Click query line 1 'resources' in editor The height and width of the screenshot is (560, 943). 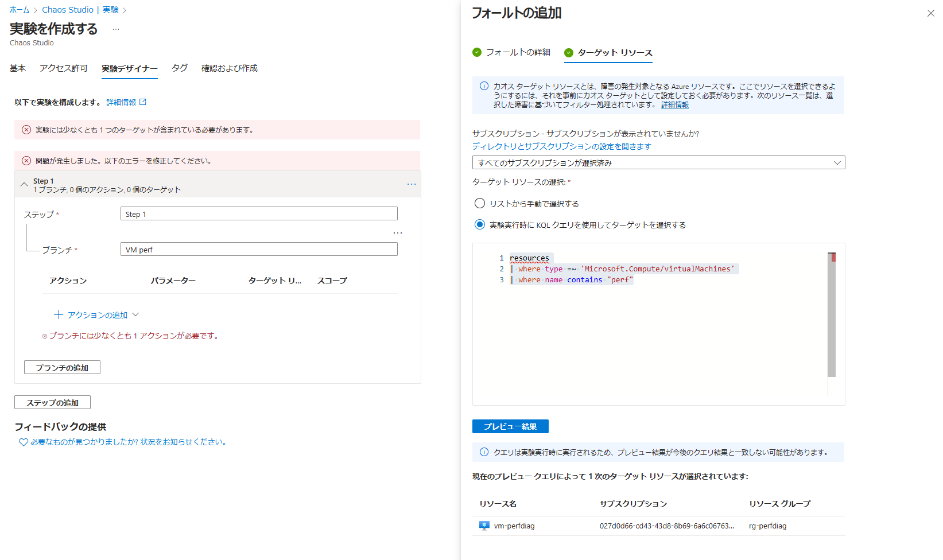click(529, 258)
